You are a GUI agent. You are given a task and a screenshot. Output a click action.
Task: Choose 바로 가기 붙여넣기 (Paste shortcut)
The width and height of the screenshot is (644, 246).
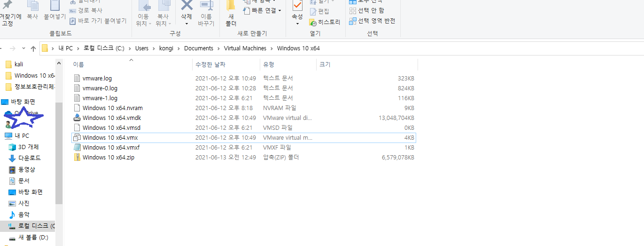[98, 21]
